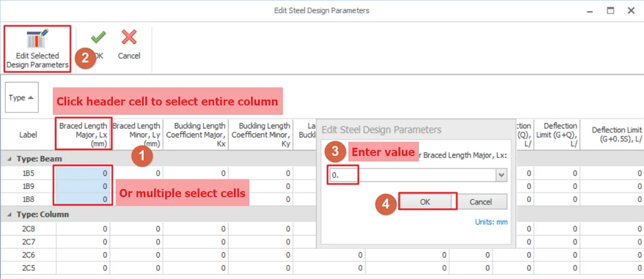Maximize the Edit Steel Design Parameters window

611,11
